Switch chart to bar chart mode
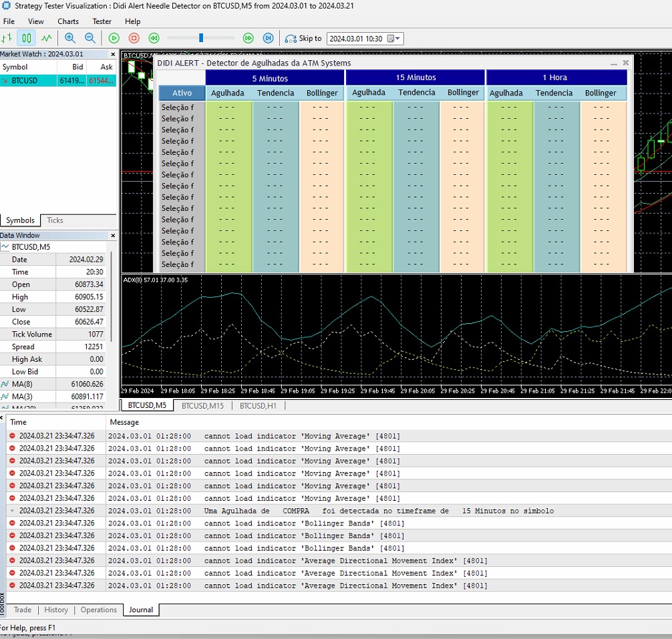 (7, 39)
